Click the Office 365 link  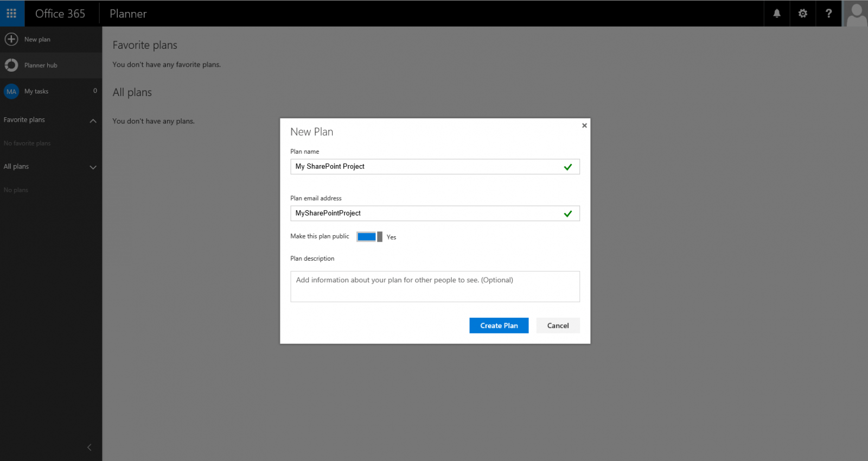point(60,14)
